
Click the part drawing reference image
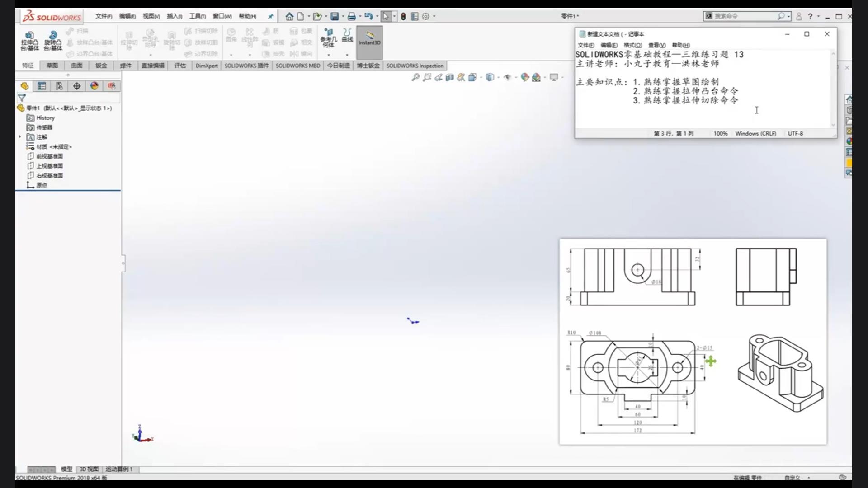pyautogui.click(x=693, y=342)
